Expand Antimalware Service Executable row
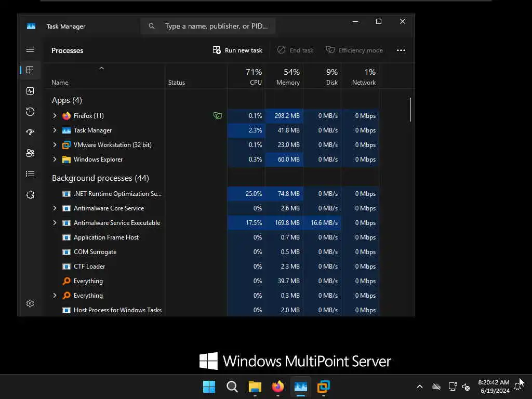Viewport: 532px width, 399px height. [x=55, y=223]
